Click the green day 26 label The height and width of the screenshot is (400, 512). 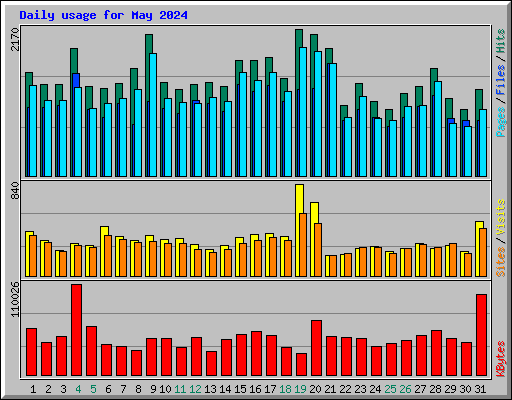pyautogui.click(x=405, y=389)
